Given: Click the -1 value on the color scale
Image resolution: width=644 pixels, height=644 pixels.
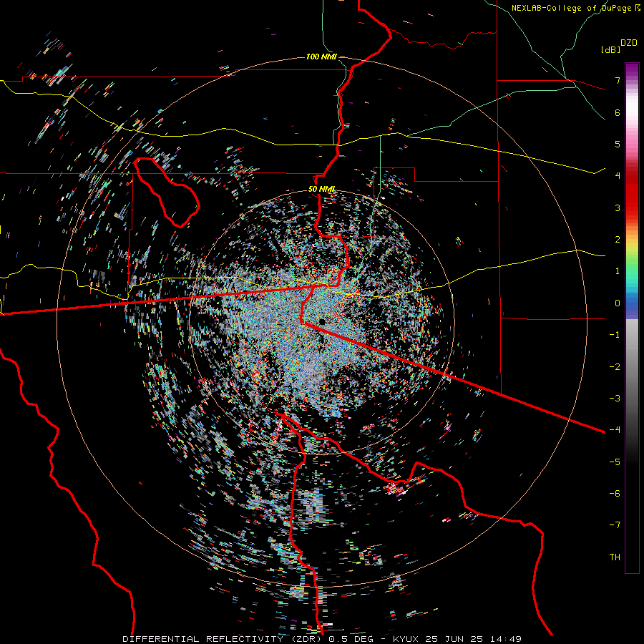Looking at the screenshot, I should (615, 335).
